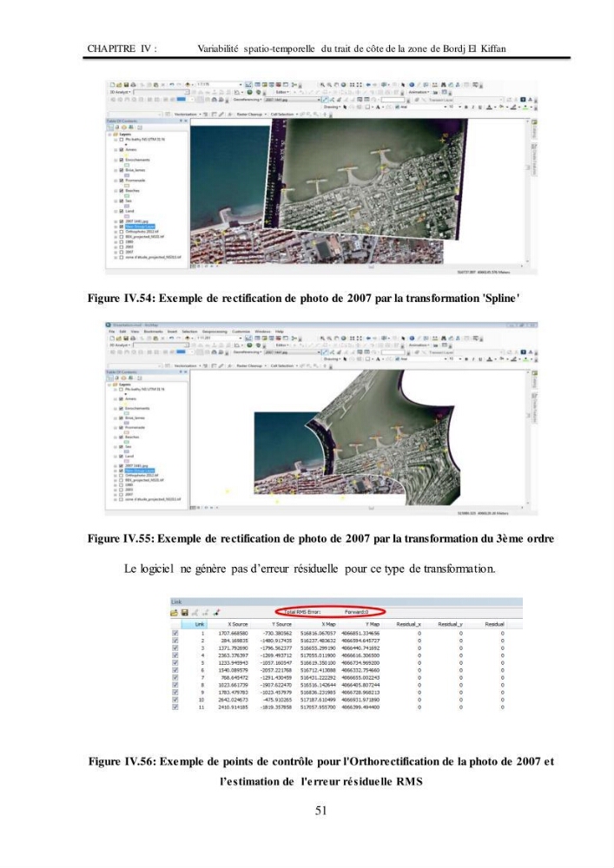Screen dimensions: 614x868
Task: Open the Editor dropdown in Figure IV.54 ArcMap
Action: click(x=283, y=92)
